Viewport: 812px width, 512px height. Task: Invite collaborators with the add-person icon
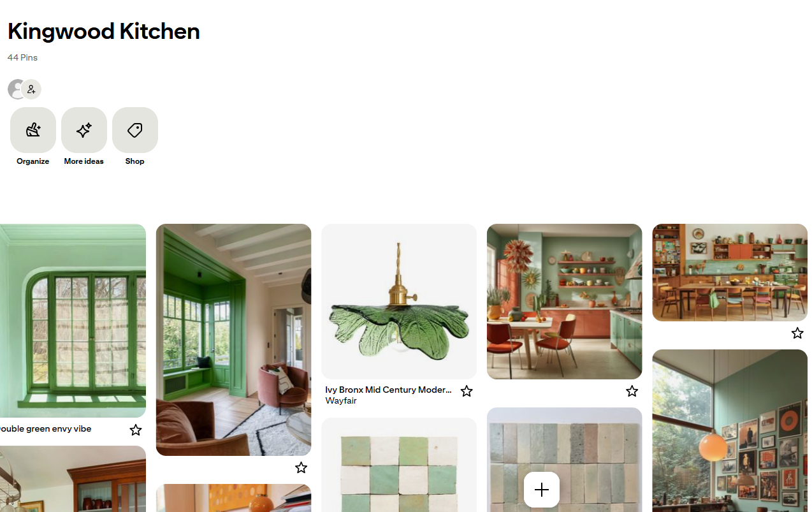(31, 89)
